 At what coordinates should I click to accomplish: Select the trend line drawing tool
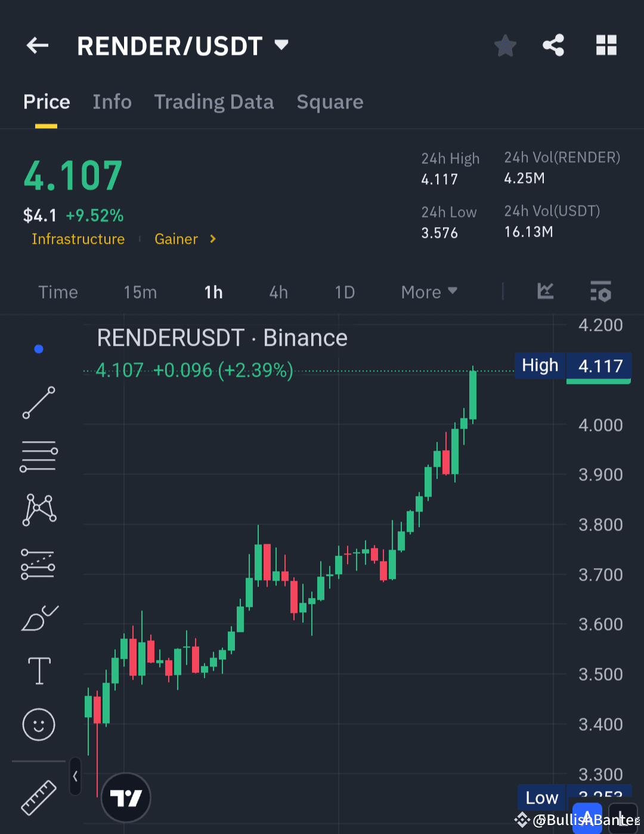coord(38,403)
